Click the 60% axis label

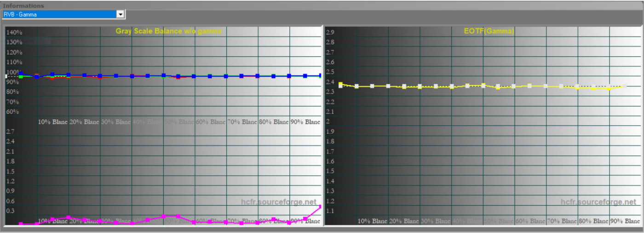point(12,112)
